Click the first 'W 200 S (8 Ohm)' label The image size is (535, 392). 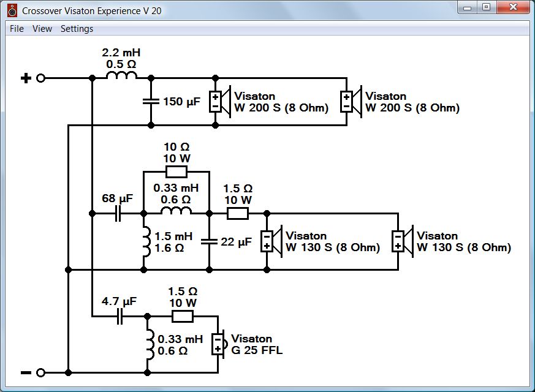[281, 108]
